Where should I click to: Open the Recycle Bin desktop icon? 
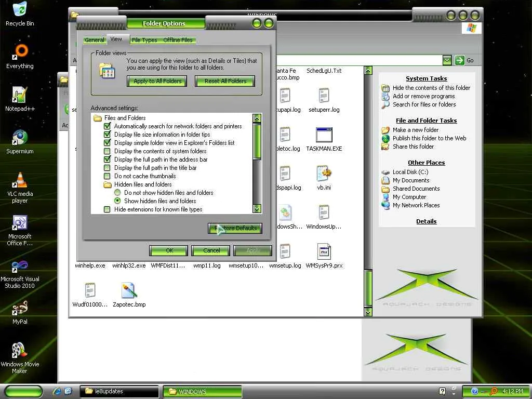tap(20, 9)
